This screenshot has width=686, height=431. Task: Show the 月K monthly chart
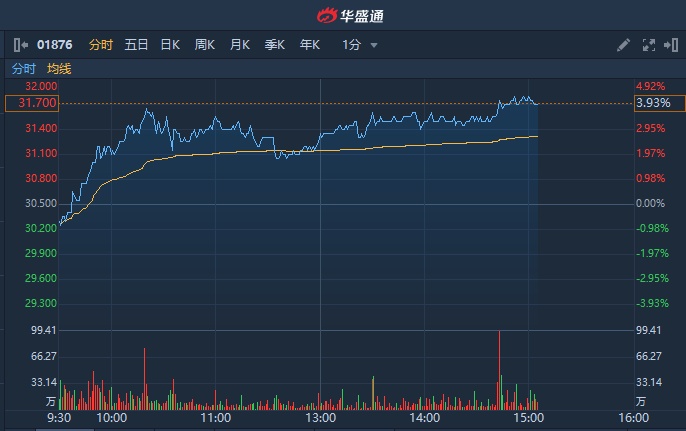pyautogui.click(x=240, y=45)
